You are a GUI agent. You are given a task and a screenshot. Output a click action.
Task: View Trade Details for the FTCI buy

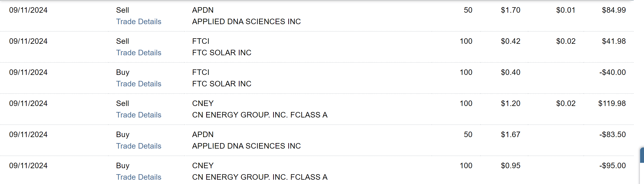coord(138,84)
